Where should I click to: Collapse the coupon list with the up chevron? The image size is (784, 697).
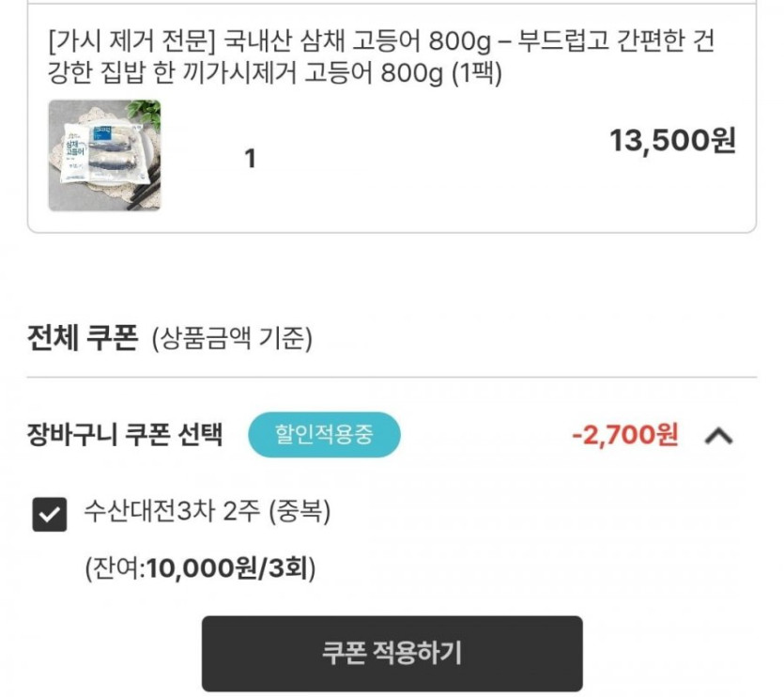pos(718,435)
